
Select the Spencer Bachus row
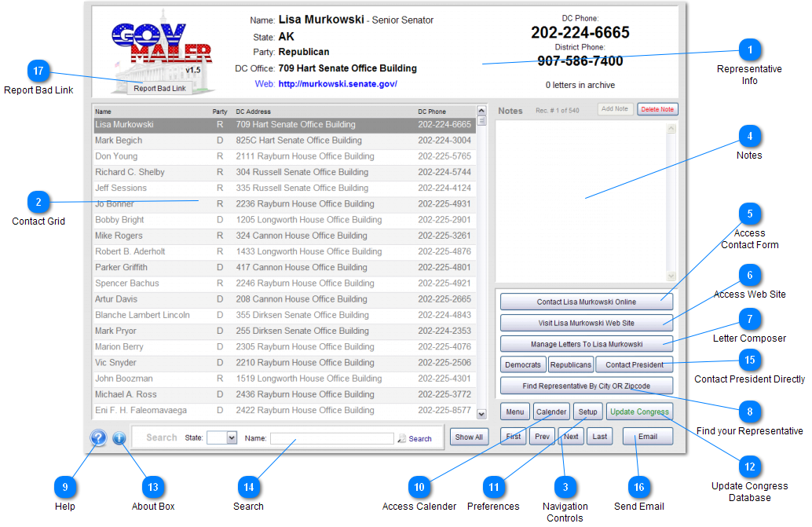coord(284,284)
